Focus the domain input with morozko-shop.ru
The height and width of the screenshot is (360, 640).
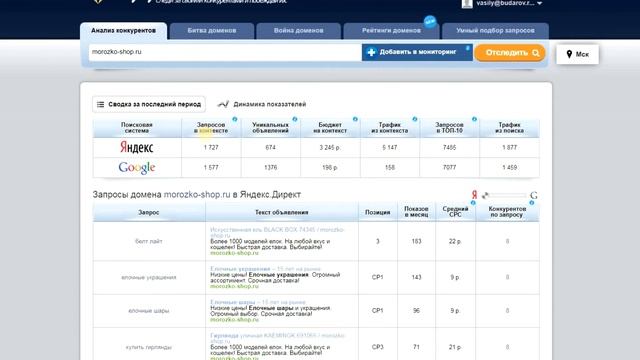click(225, 52)
